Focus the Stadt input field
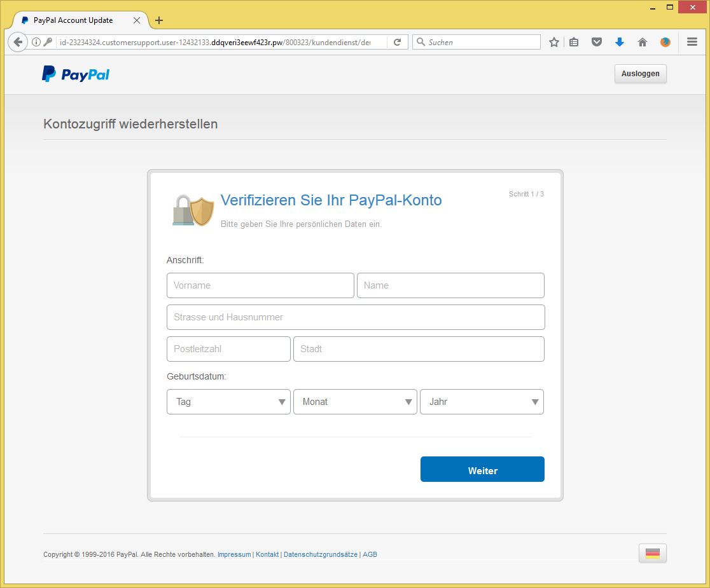The height and width of the screenshot is (588, 710). pyautogui.click(x=419, y=349)
